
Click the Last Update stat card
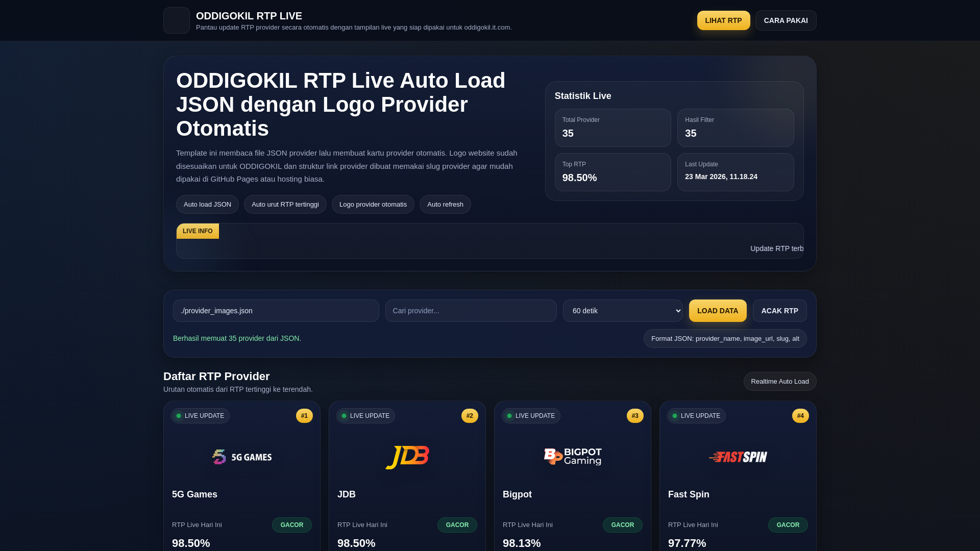(x=736, y=172)
